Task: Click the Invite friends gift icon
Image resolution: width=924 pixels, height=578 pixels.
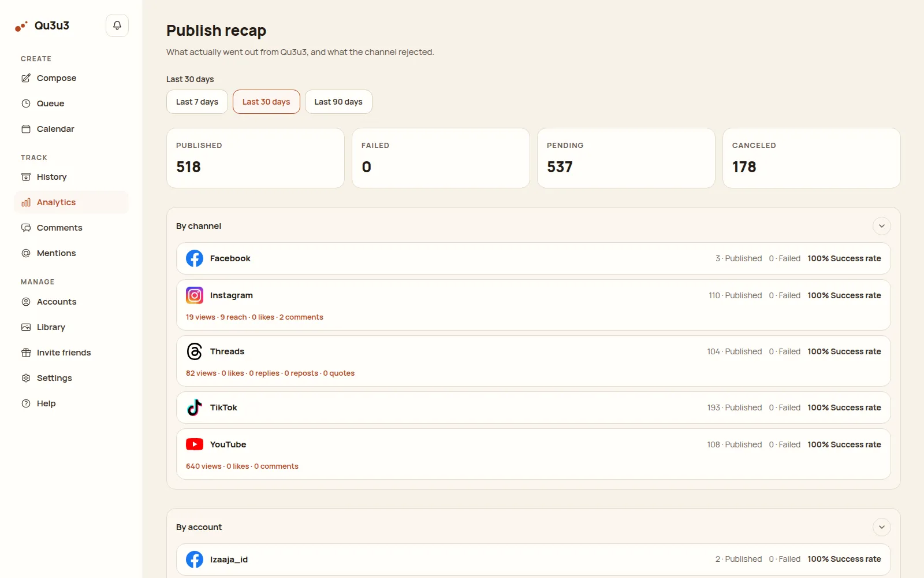Action: pyautogui.click(x=26, y=353)
